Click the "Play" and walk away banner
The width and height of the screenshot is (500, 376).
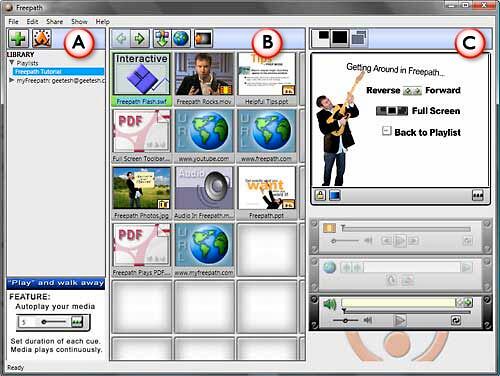(x=56, y=283)
